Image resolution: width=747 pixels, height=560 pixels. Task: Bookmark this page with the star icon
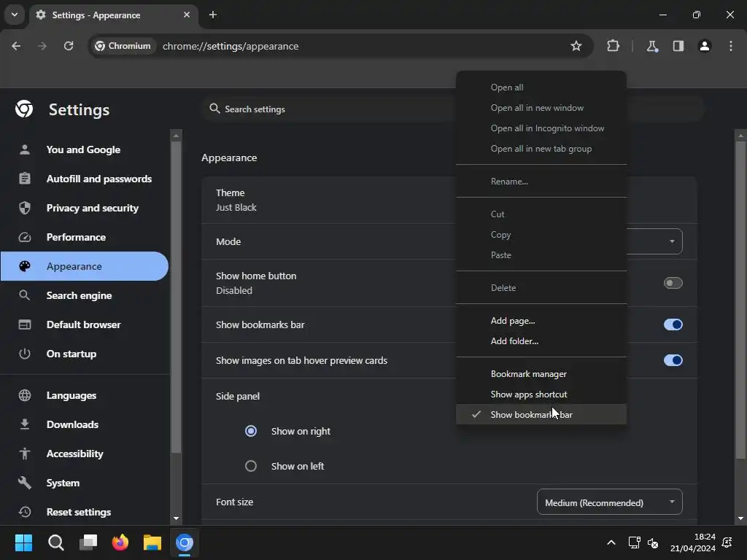(576, 46)
